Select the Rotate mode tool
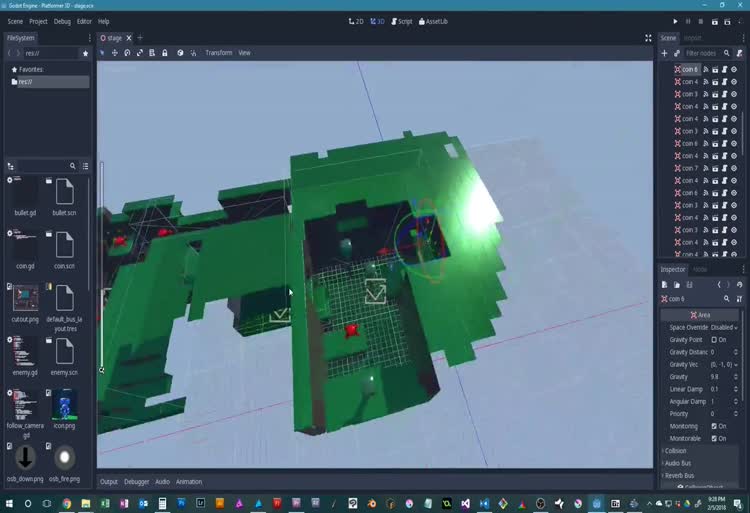The image size is (750, 513). pyautogui.click(x=127, y=52)
